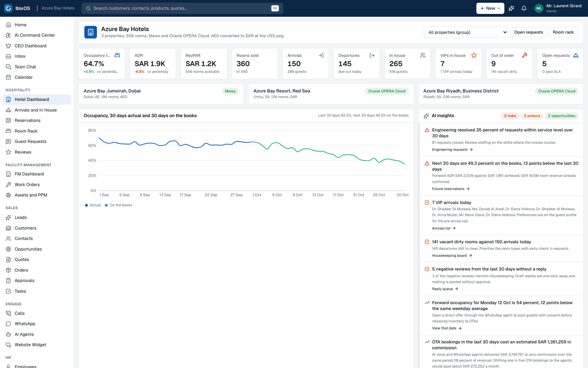Click the Assets and PPM gear icon
Screen dimensions: 588x368
(x=9, y=195)
